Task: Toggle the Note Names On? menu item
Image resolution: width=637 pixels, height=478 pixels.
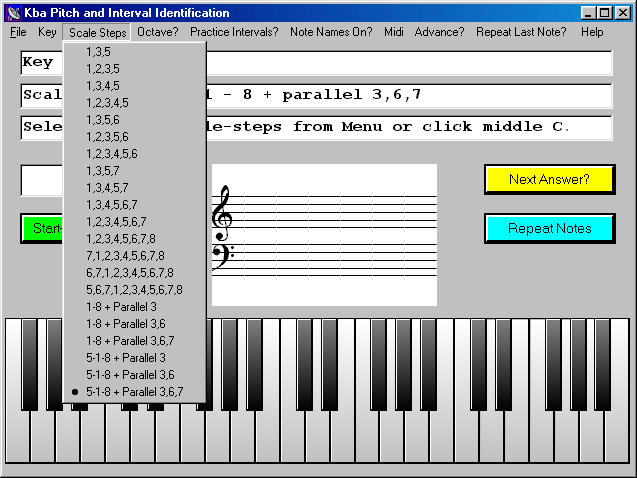Action: pos(331,32)
